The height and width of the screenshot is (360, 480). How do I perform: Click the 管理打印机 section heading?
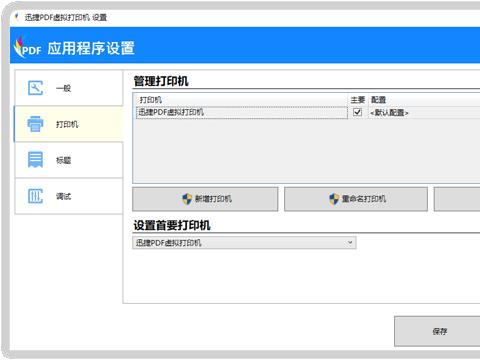click(161, 81)
